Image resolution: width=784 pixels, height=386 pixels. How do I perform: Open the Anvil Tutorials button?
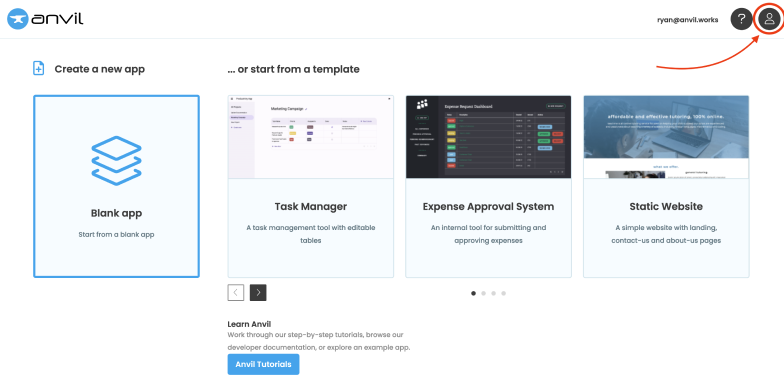click(264, 364)
